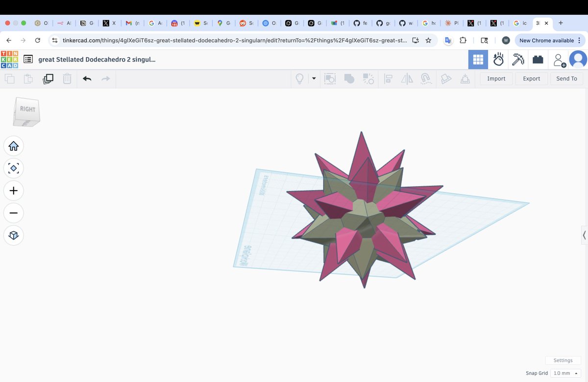Click the Home view icon in left sidebar
This screenshot has width=588, height=382.
pos(13,145)
